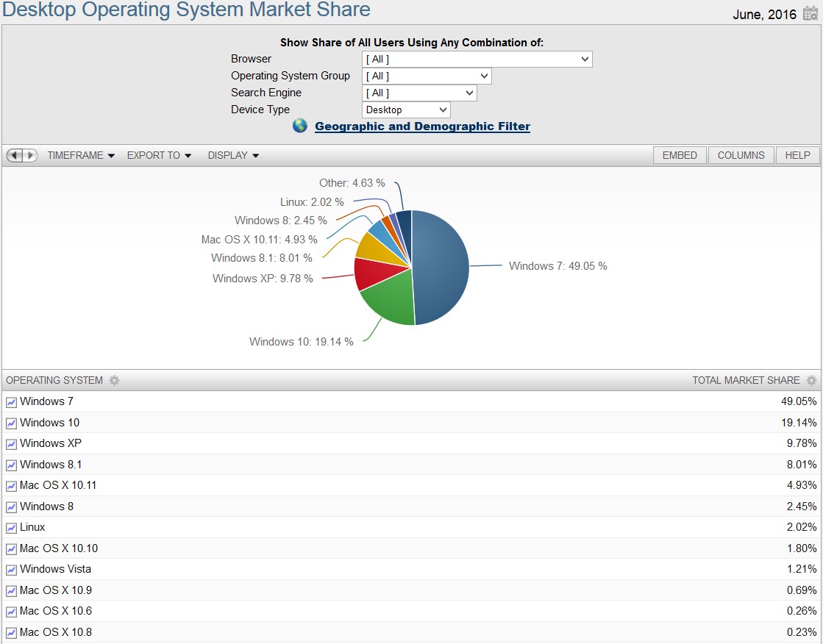Click the 'June, 2016' date text
The image size is (823, 644).
pos(765,15)
